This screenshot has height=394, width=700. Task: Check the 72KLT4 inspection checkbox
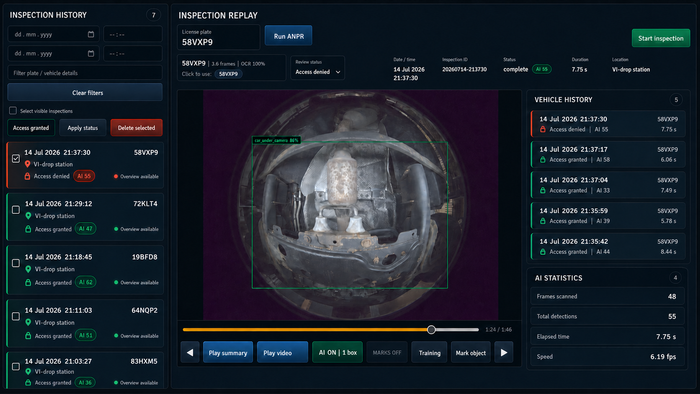16,210
